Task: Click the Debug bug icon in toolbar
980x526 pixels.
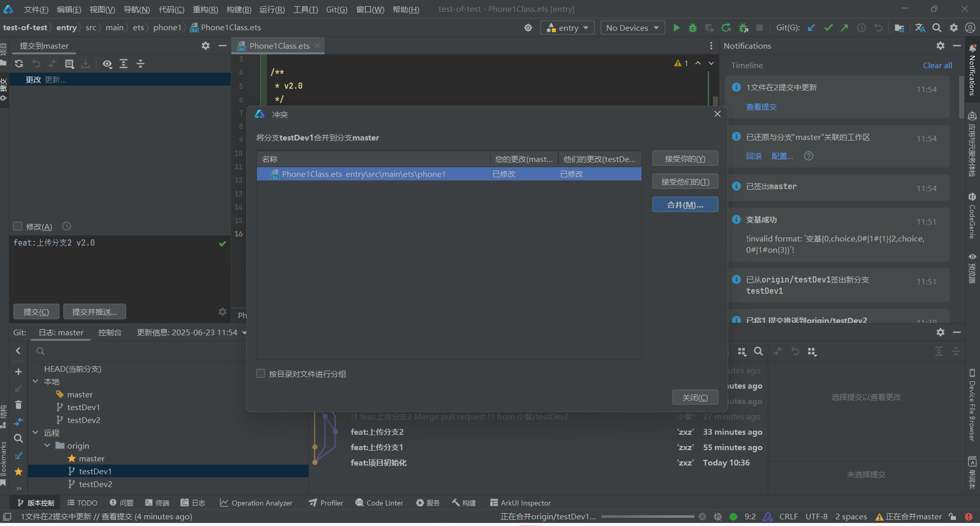Action: click(693, 28)
